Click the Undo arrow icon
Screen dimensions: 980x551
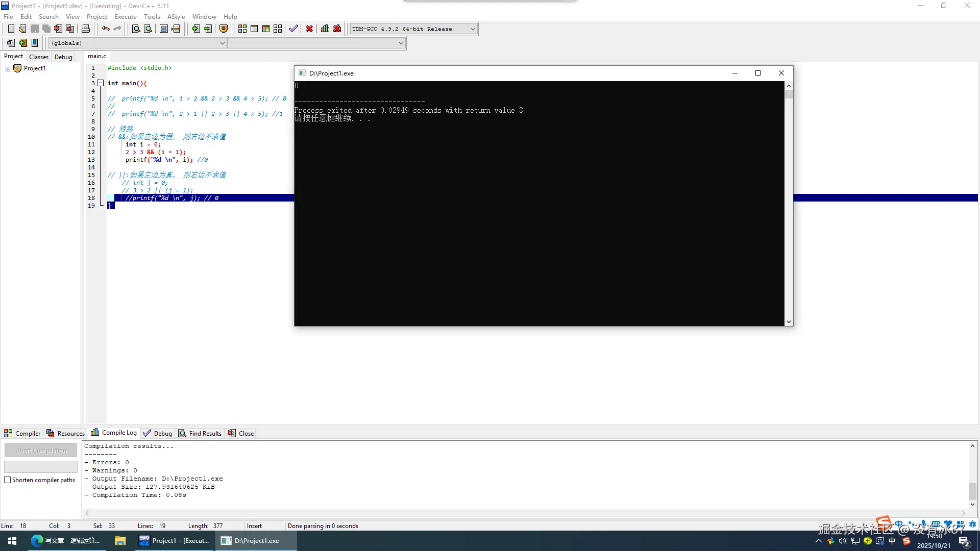click(105, 29)
